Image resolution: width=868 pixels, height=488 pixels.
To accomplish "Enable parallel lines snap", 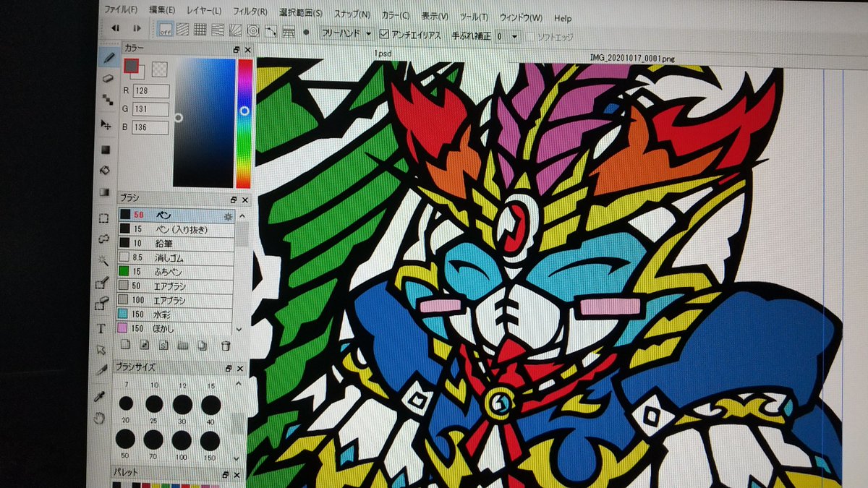I will tap(183, 30).
